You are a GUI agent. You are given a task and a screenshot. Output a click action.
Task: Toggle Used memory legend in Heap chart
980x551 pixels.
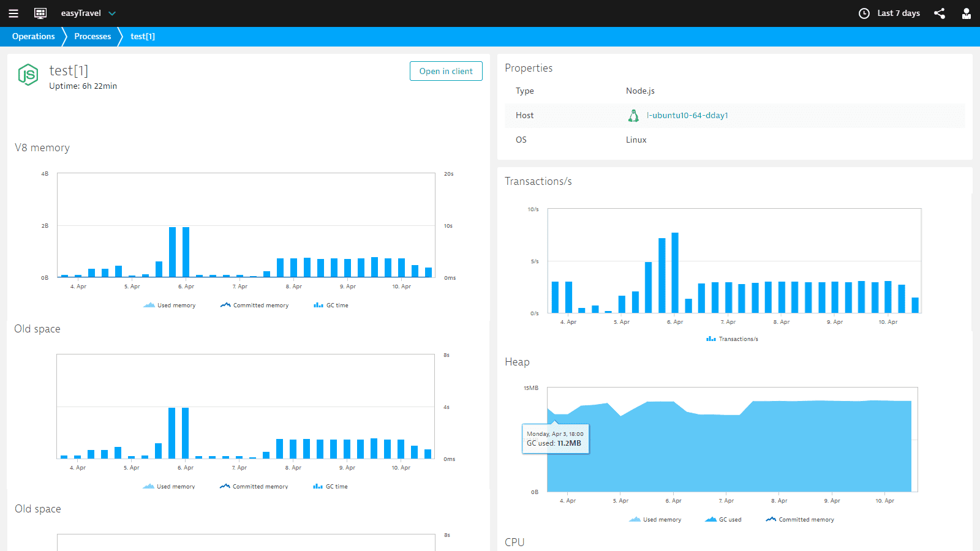pos(655,519)
